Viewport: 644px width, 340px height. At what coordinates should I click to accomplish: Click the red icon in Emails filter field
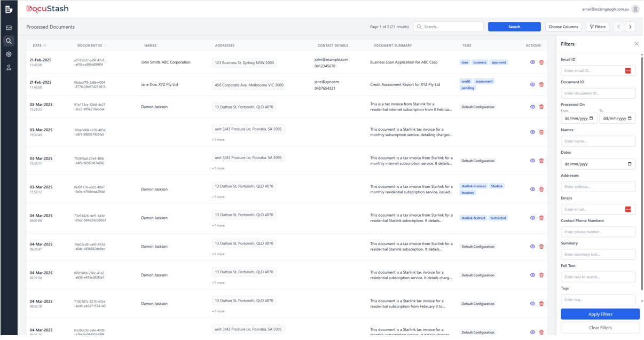[x=628, y=209]
